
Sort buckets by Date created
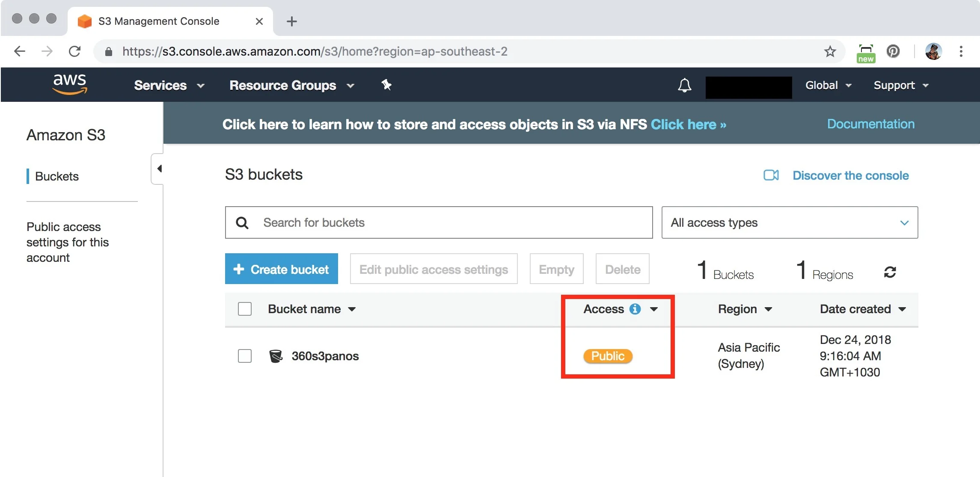(x=863, y=309)
